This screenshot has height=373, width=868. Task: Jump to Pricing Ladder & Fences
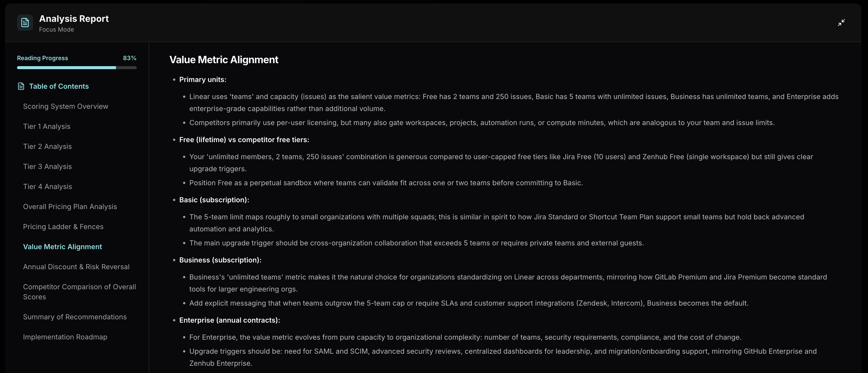pos(63,227)
